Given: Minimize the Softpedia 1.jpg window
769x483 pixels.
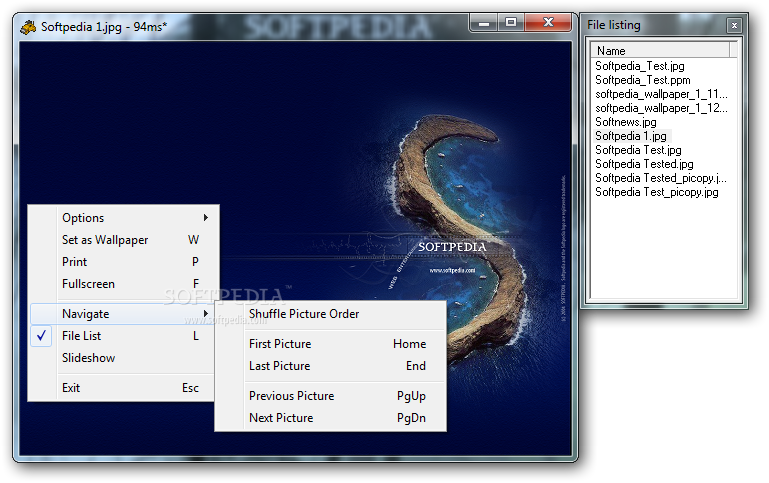Looking at the screenshot, I should 484,23.
